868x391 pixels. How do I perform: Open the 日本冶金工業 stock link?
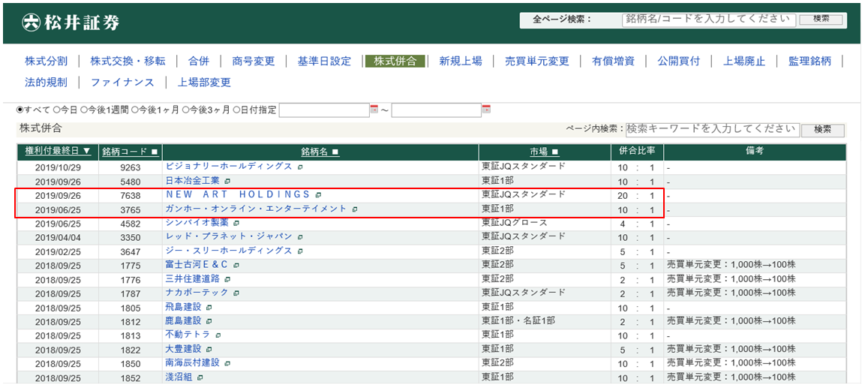pos(193,181)
